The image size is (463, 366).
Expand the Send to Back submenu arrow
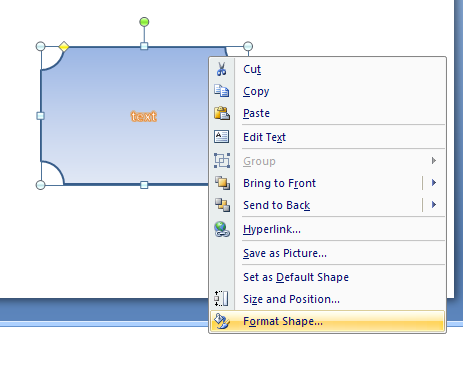click(x=434, y=205)
